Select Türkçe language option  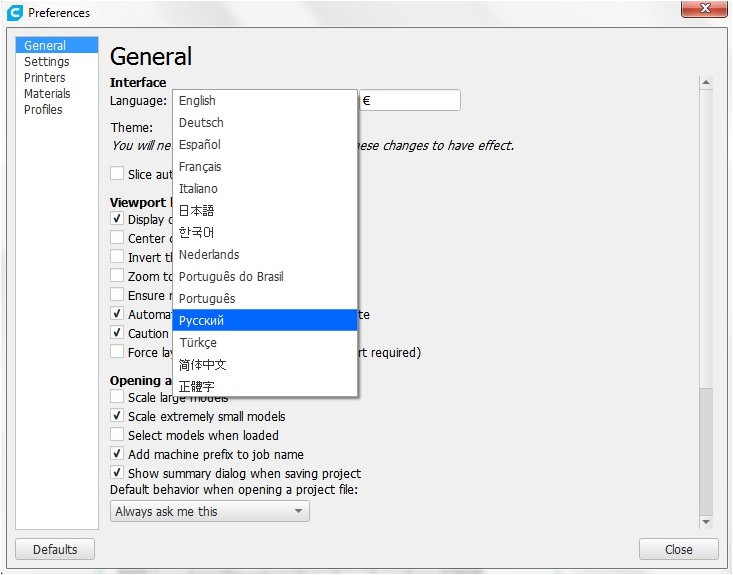(x=198, y=343)
